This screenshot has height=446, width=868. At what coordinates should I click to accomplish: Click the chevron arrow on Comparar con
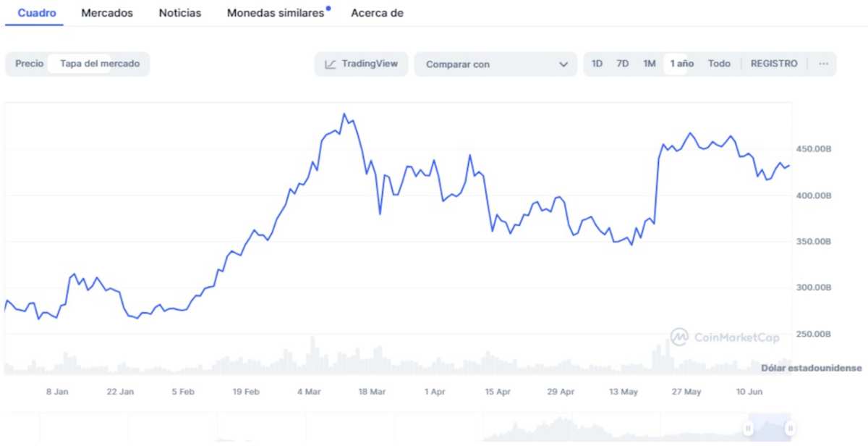pyautogui.click(x=563, y=64)
